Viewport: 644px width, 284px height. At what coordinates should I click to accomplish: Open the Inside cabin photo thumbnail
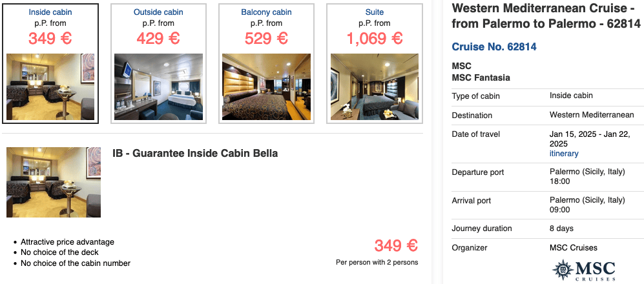point(50,86)
